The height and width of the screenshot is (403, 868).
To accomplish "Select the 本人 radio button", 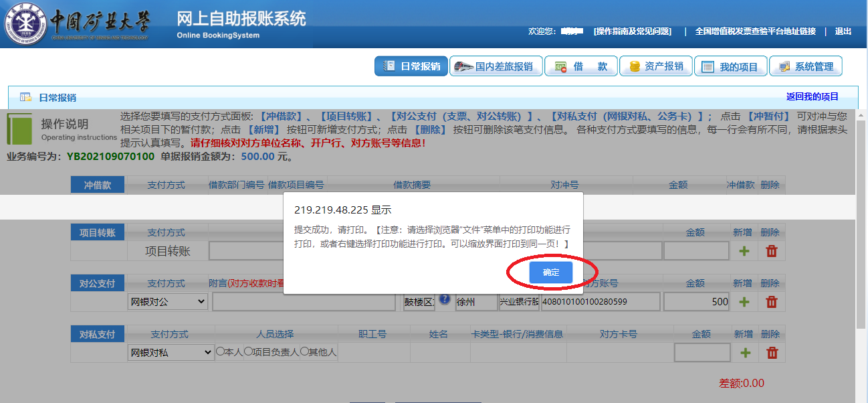I will click(221, 351).
